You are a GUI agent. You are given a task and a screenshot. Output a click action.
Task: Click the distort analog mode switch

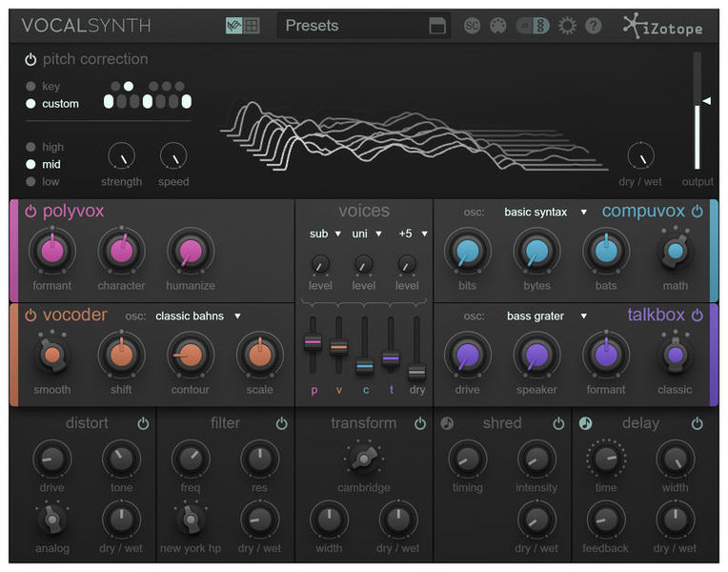(52, 519)
